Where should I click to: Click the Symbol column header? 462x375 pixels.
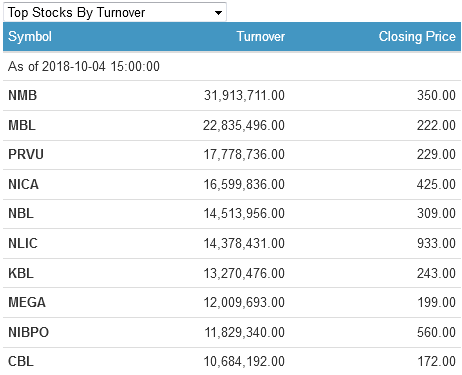pos(30,36)
